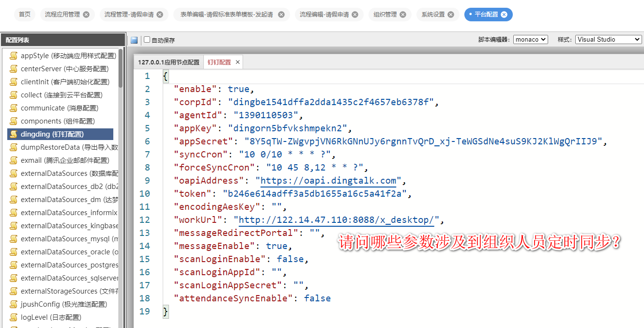Screen dimensions: 644x328
Task: Switch to the 流程编辑-请假申请 tab
Action: tap(324, 15)
